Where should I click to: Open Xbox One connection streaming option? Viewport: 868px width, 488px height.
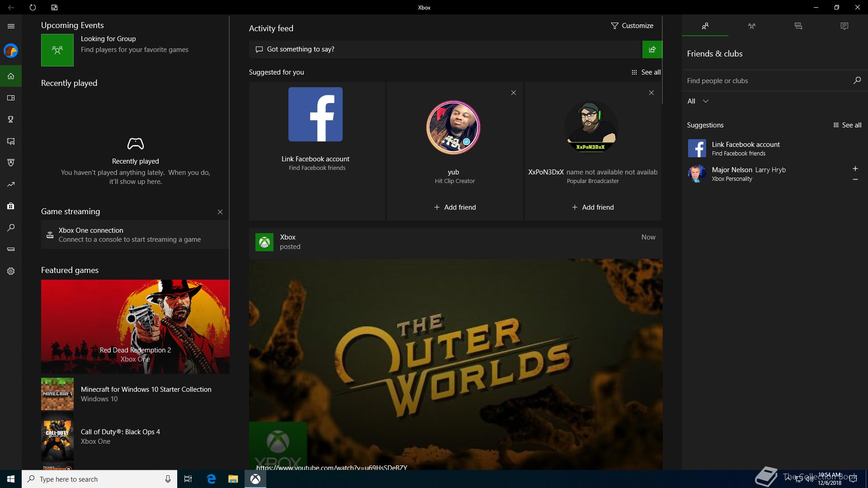click(135, 235)
